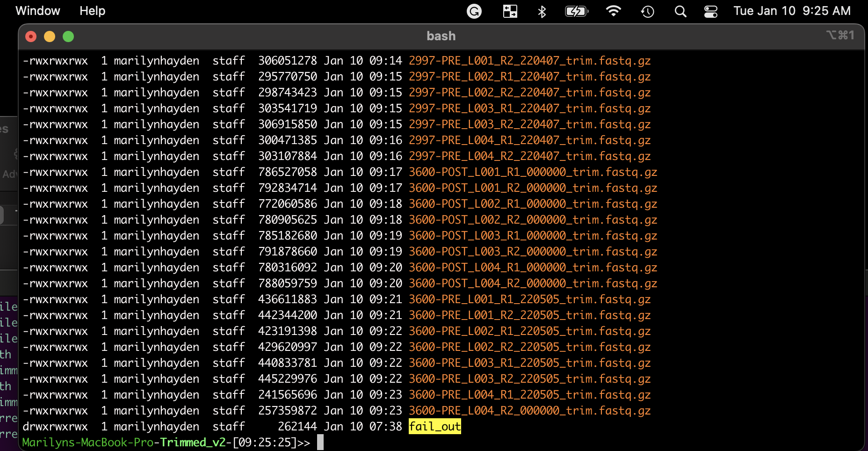Click the green full-screen window button
This screenshot has width=868, height=451.
point(68,36)
